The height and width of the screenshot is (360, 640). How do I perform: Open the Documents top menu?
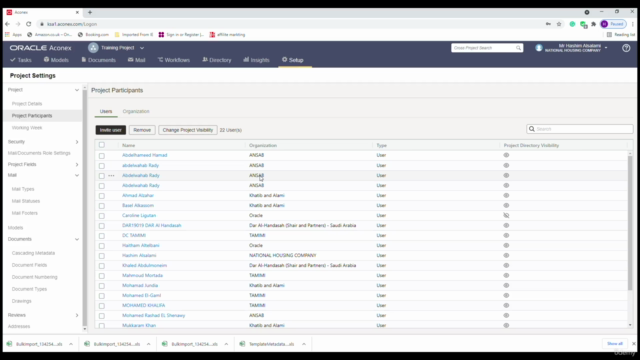pos(98,60)
